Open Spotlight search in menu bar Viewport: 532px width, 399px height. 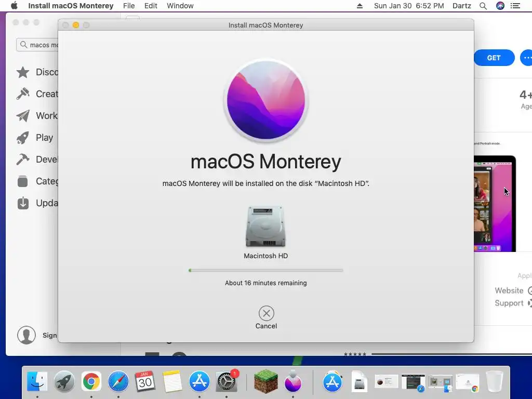(x=483, y=6)
